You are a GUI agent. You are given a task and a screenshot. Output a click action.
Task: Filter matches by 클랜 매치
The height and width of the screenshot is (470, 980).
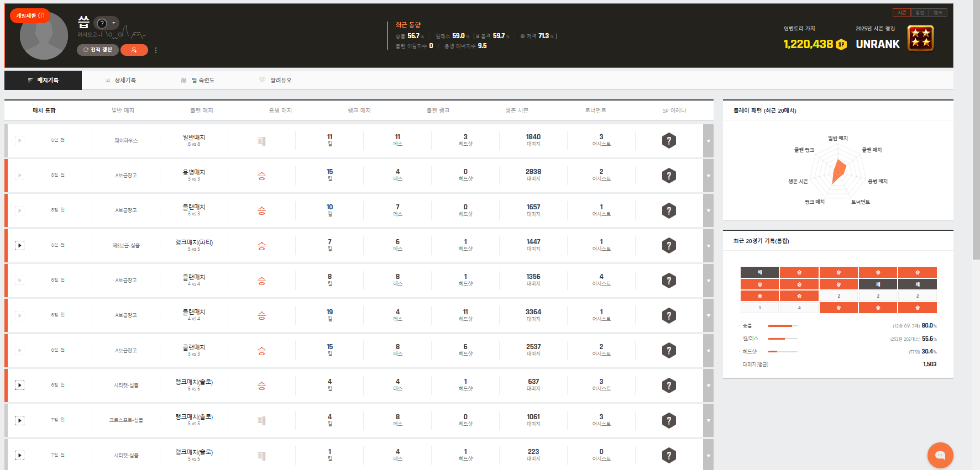pos(202,110)
